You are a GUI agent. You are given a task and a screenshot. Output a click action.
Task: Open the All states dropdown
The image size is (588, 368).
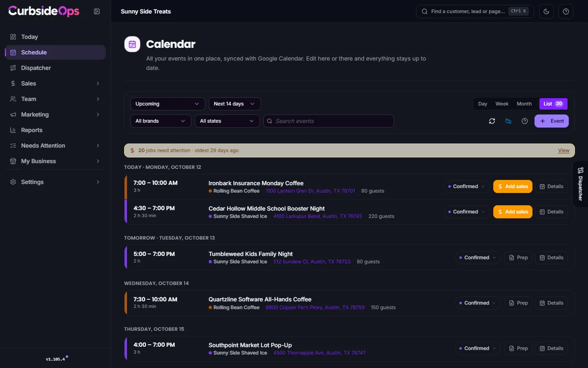227,121
